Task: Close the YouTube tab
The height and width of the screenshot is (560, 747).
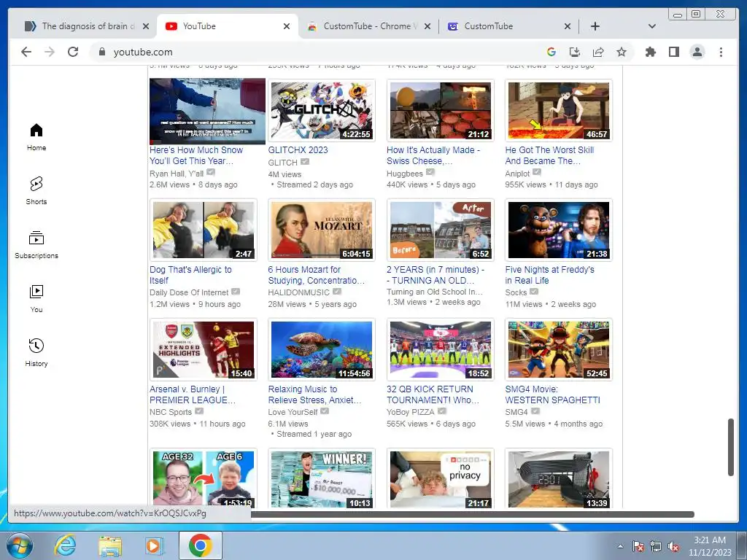Action: [x=286, y=26]
